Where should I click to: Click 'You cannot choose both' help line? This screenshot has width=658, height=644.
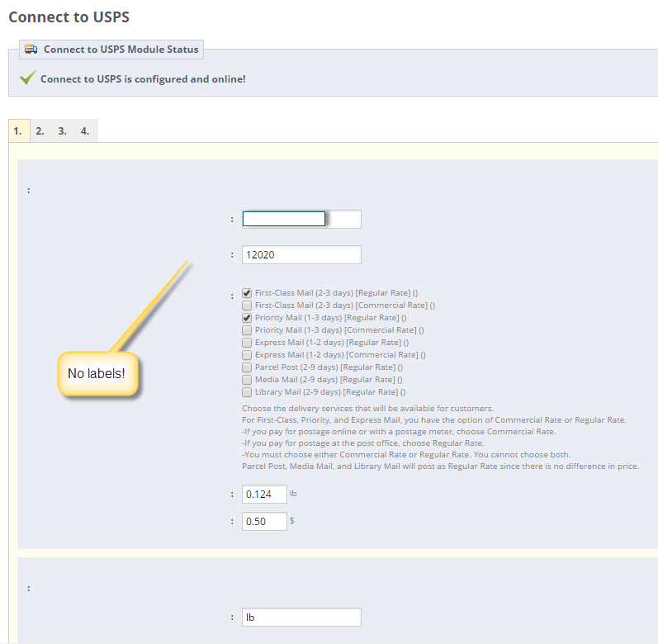point(406,454)
